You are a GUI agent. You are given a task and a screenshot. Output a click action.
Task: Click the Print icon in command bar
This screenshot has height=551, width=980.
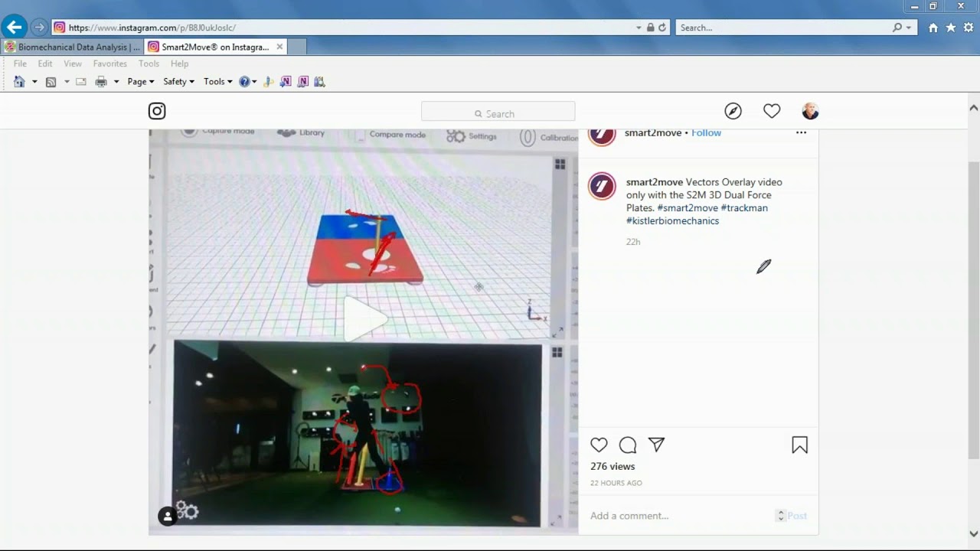pos(100,82)
